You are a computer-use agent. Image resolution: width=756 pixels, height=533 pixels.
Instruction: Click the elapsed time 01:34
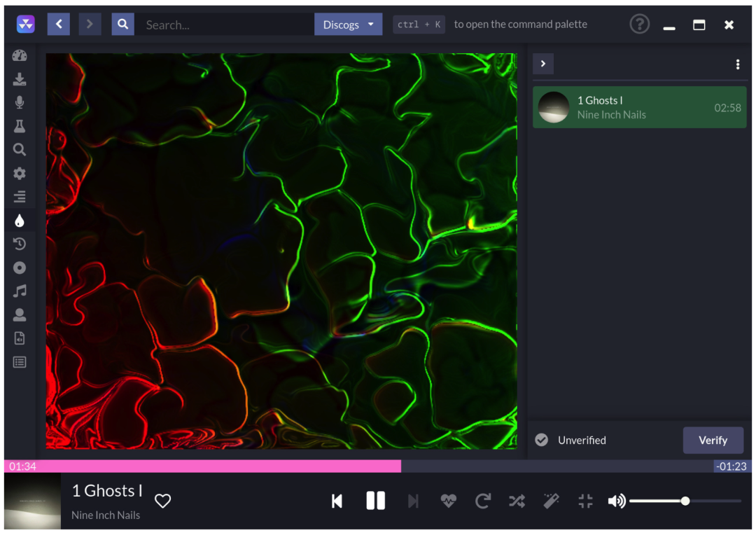(x=22, y=466)
